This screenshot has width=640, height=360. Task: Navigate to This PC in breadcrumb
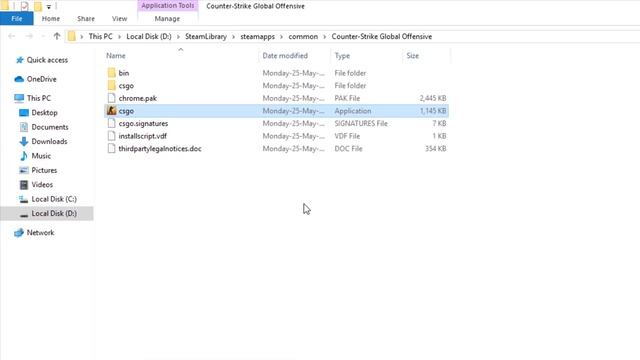tap(100, 36)
